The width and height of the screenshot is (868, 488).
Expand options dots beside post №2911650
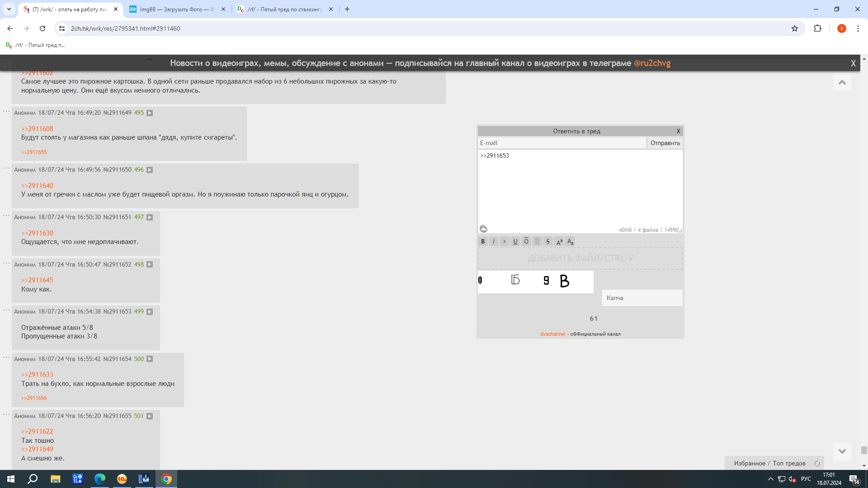[6, 168]
